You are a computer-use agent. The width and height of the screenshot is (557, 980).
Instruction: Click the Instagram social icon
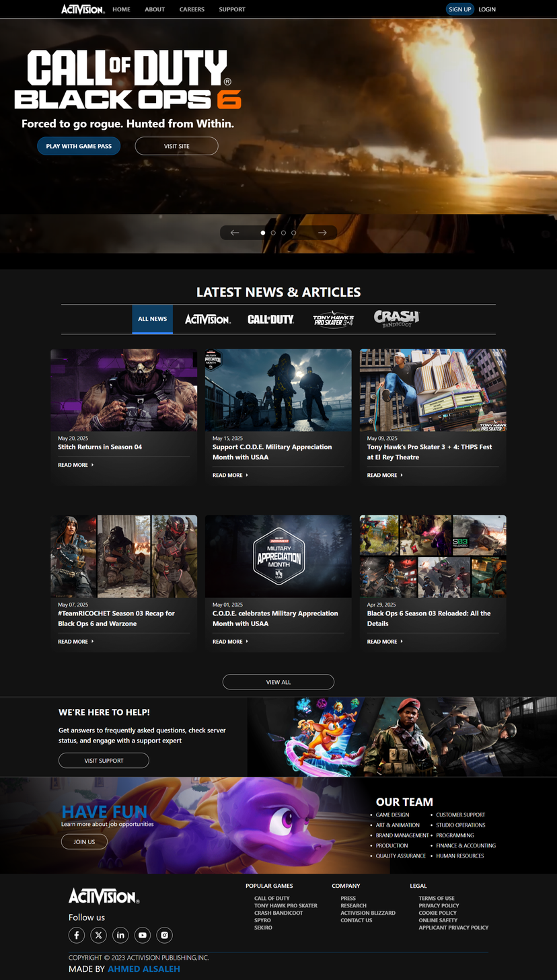click(165, 935)
